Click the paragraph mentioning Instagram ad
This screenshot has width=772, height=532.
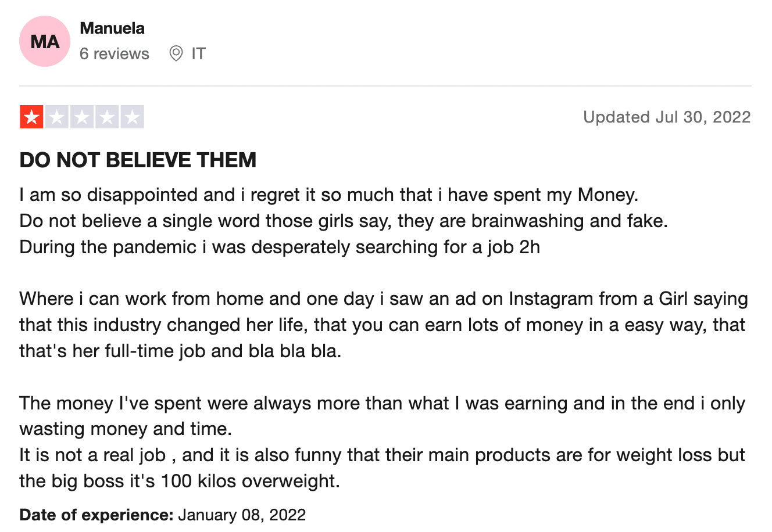coord(384,325)
